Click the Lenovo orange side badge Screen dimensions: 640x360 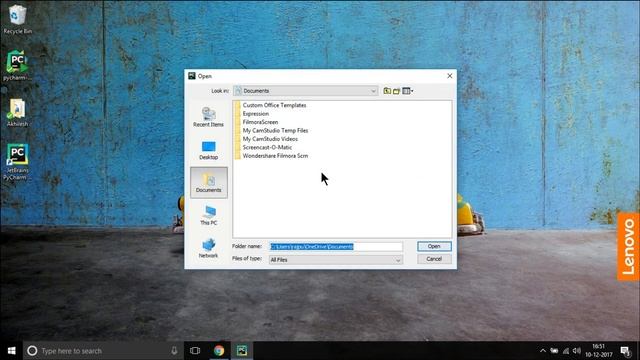(628, 247)
